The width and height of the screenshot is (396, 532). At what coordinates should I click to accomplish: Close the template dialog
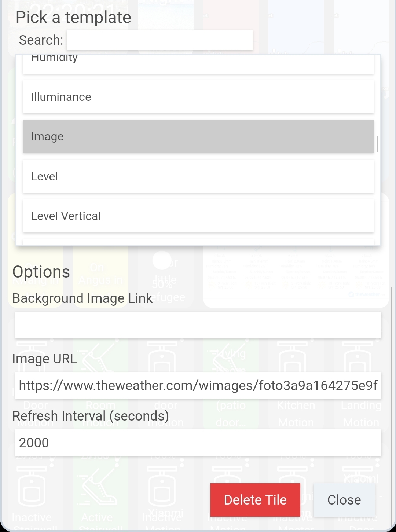[344, 500]
